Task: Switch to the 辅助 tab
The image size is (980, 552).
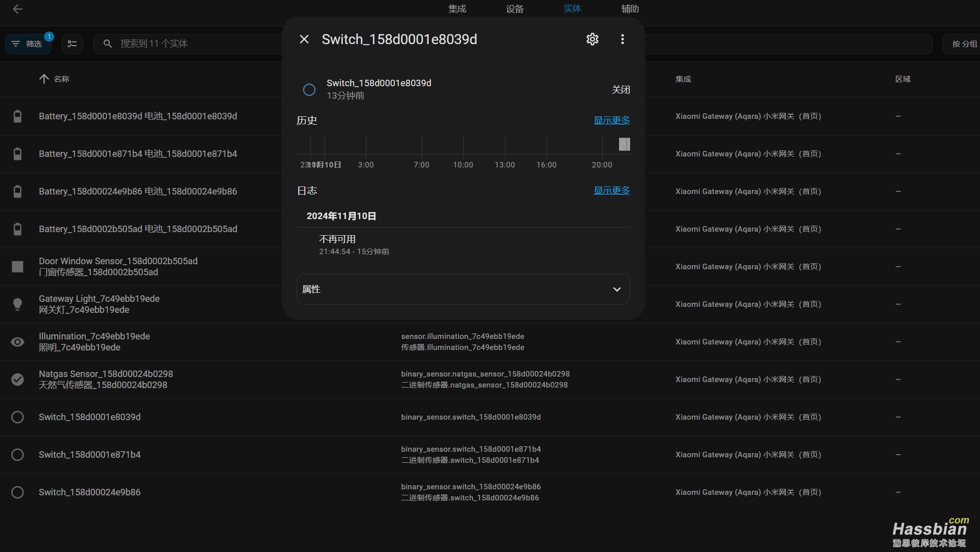Action: point(630,9)
